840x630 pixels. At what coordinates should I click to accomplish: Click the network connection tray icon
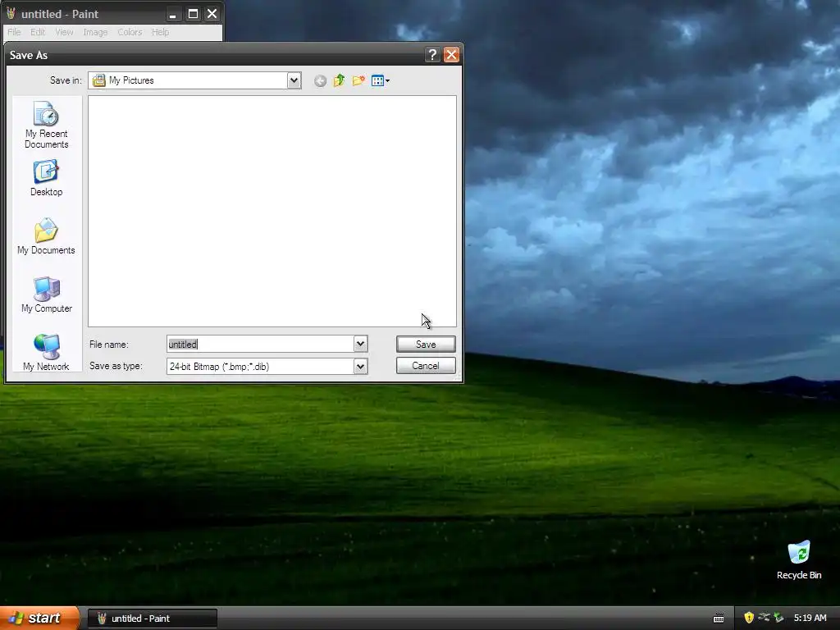[764, 618]
